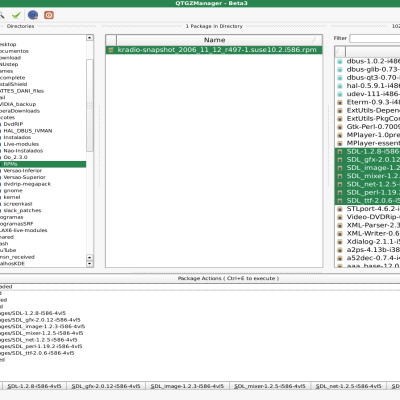
Task: Click the icon next to Gtk-Perl package
Action: pos(340,127)
